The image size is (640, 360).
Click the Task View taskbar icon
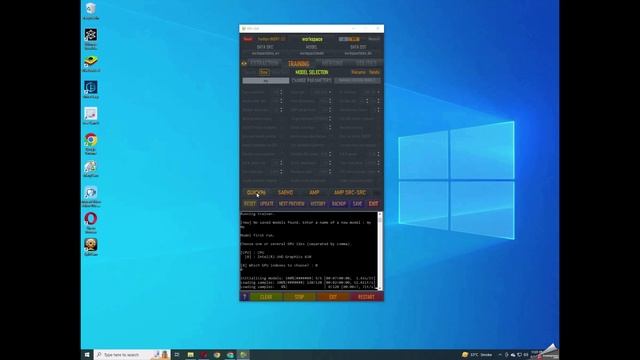click(x=177, y=355)
